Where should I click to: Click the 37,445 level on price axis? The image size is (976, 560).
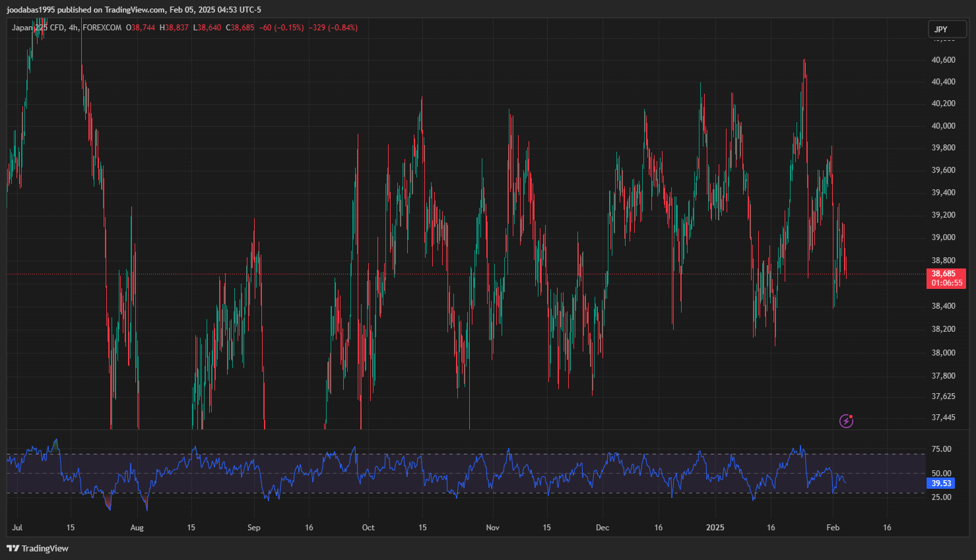click(943, 418)
